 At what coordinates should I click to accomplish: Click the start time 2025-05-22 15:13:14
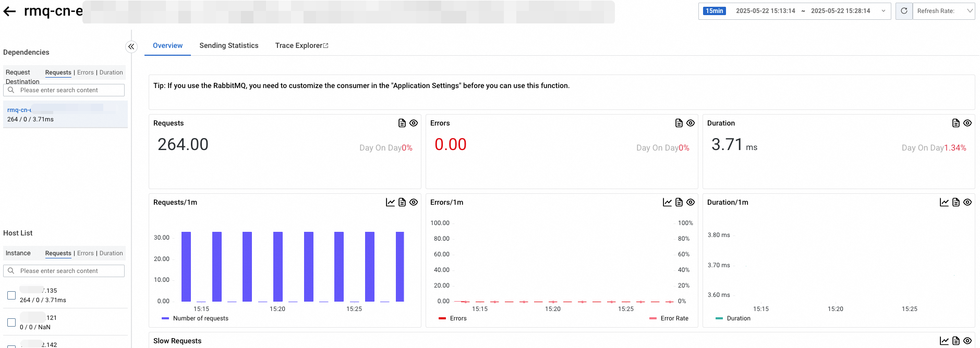click(766, 11)
